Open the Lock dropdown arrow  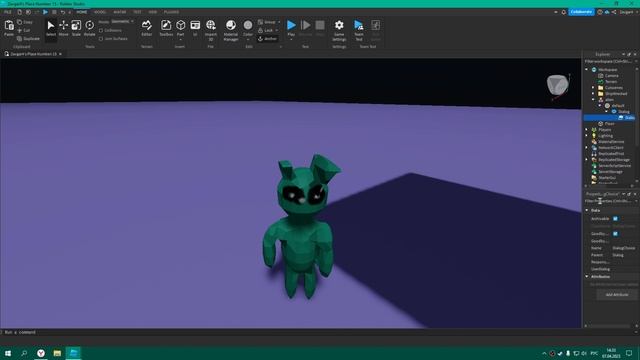click(276, 31)
